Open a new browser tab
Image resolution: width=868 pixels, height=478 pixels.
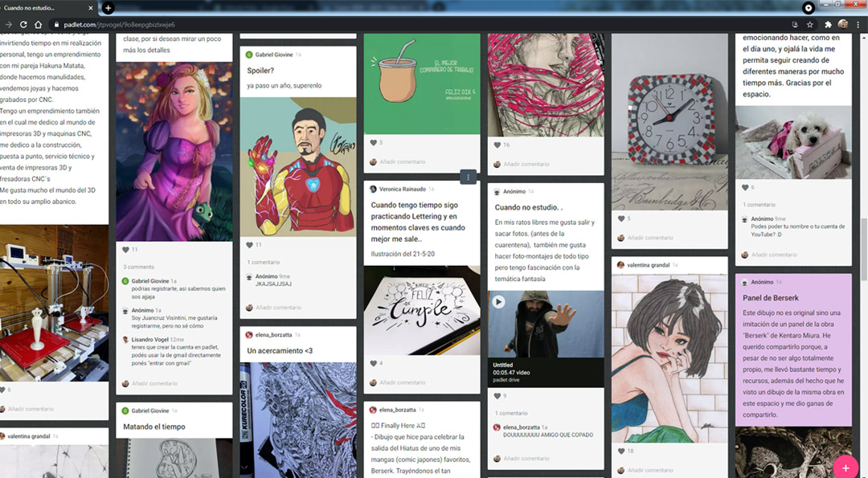pos(108,8)
